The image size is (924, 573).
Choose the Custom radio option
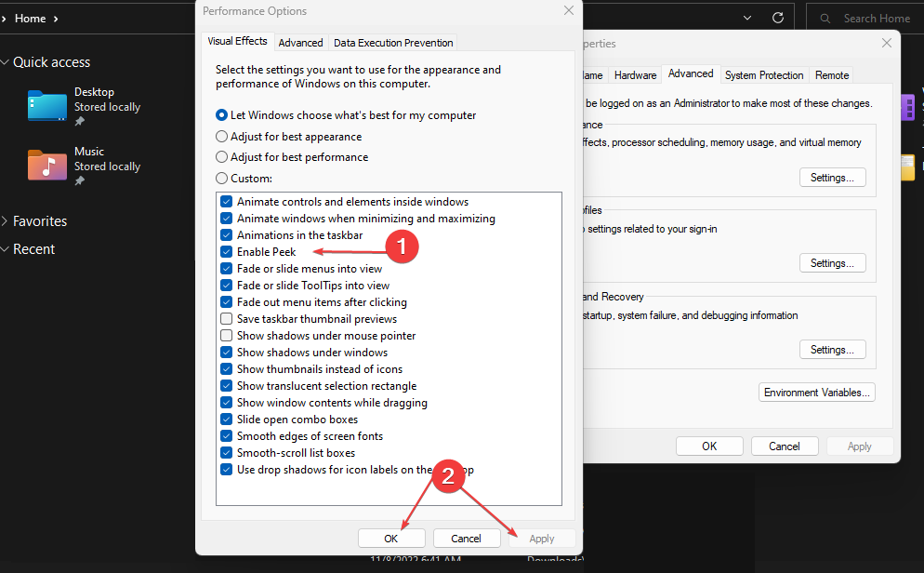click(222, 178)
